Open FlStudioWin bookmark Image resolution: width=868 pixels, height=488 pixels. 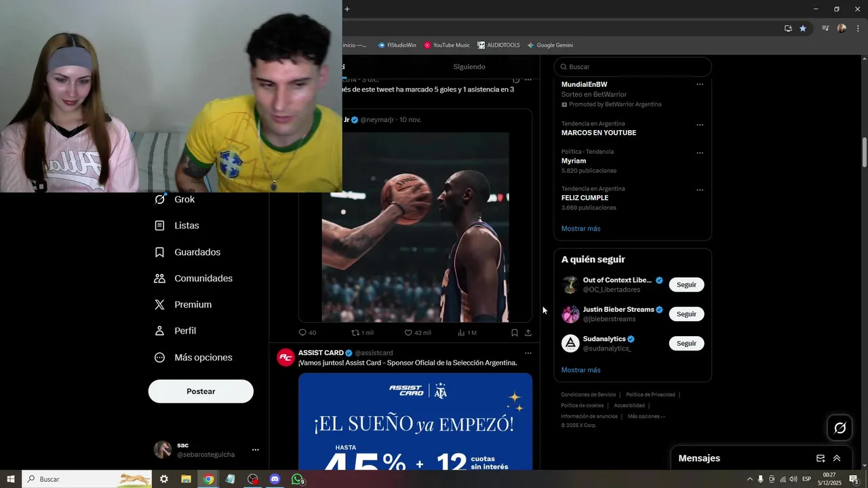point(397,45)
